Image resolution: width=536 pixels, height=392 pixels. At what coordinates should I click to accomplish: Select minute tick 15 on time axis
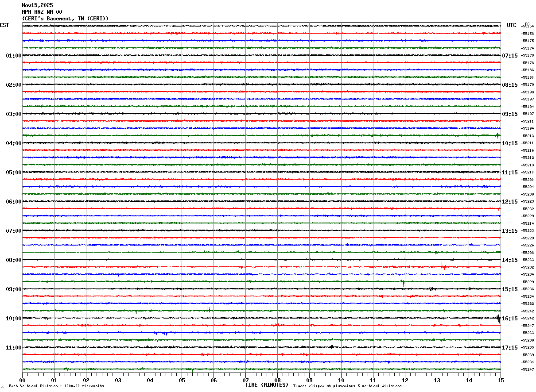(501, 380)
